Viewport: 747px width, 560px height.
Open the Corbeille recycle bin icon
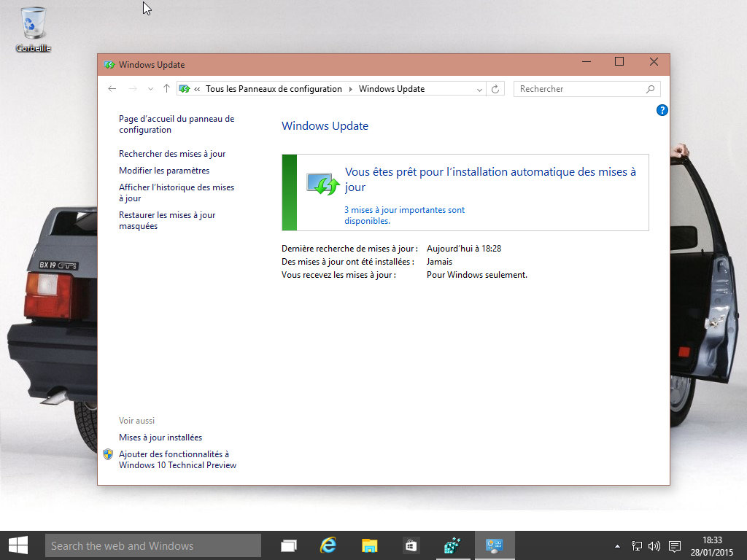[33, 28]
